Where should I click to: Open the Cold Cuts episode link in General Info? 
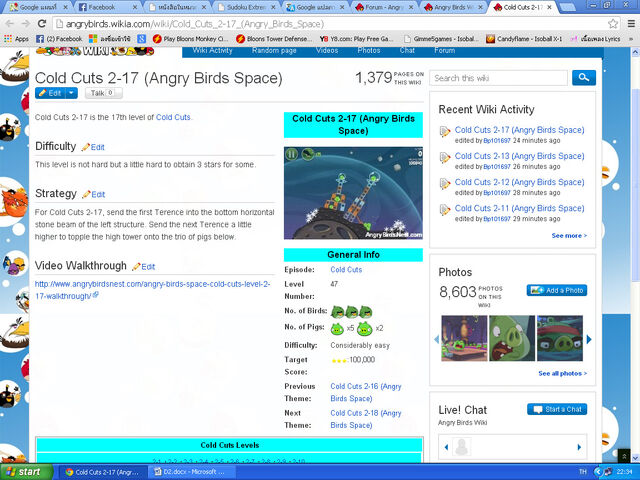tap(346, 270)
